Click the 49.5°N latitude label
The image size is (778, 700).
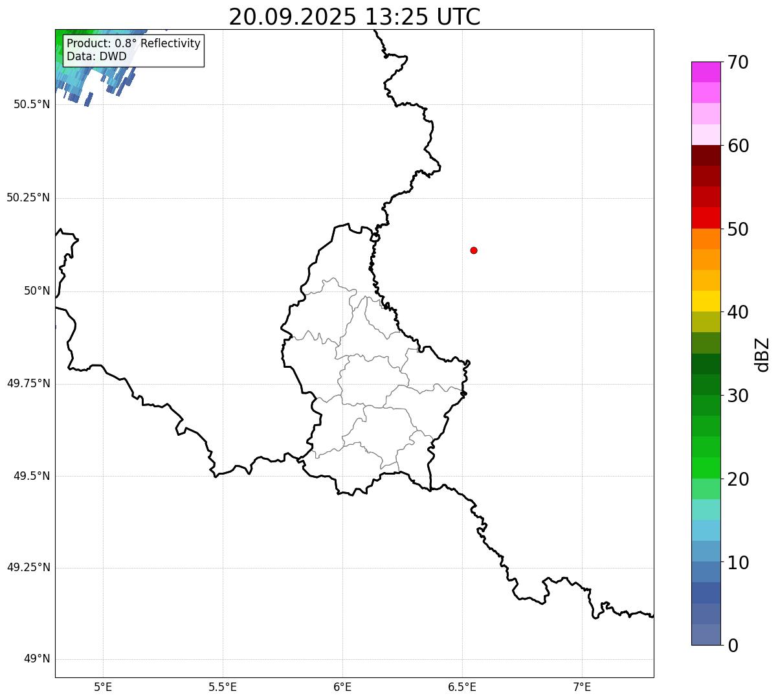[x=32, y=476]
